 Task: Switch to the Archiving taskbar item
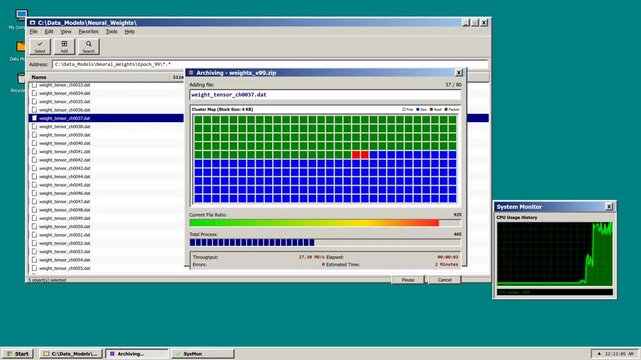pyautogui.click(x=137, y=354)
